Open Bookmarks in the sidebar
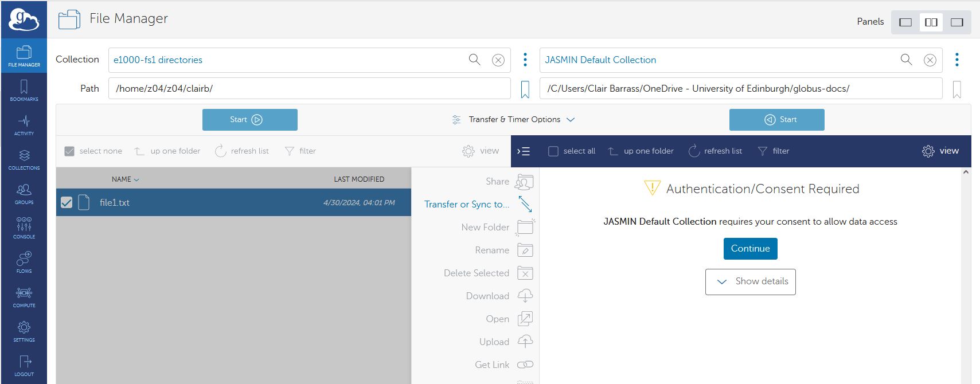Screen dimensions: 980x384 coord(24,91)
